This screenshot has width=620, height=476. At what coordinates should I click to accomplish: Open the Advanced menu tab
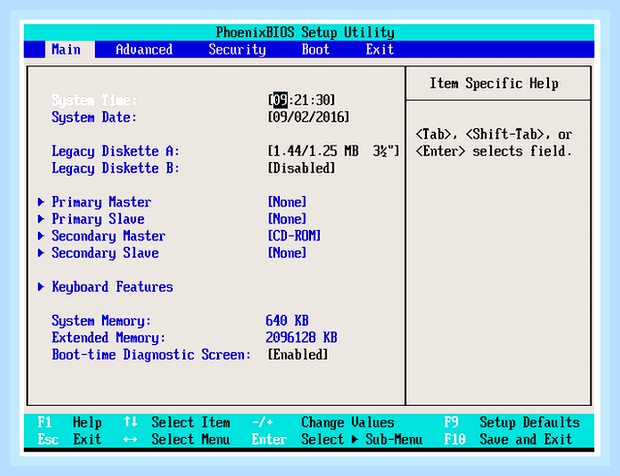[144, 50]
